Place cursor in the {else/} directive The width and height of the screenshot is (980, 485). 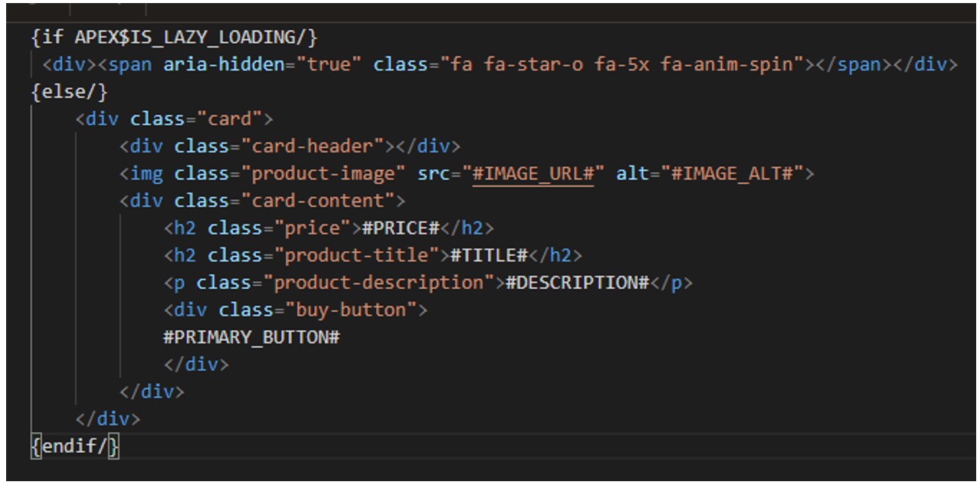tap(70, 91)
